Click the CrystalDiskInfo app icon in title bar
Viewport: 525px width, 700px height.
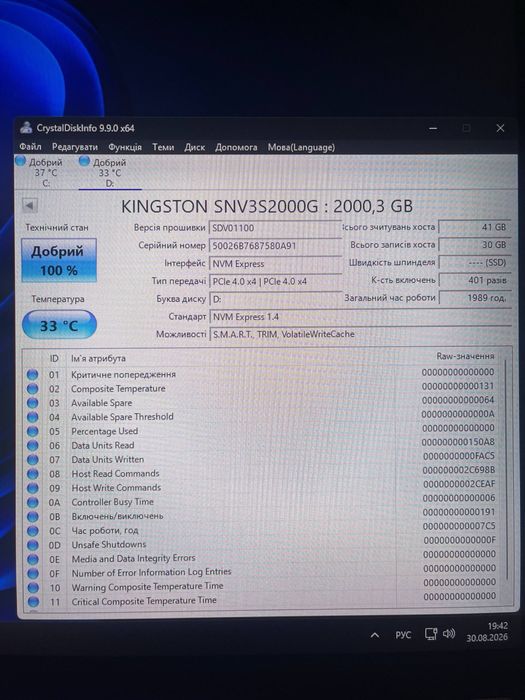tap(27, 128)
